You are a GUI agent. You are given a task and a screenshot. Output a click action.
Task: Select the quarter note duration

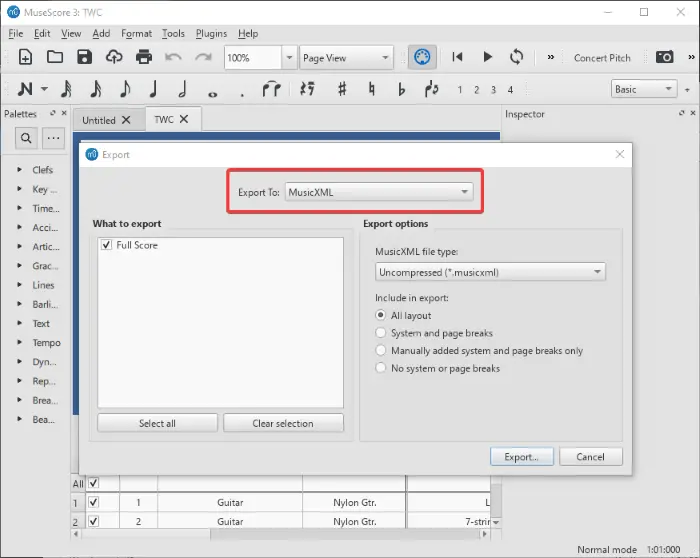[x=153, y=89]
